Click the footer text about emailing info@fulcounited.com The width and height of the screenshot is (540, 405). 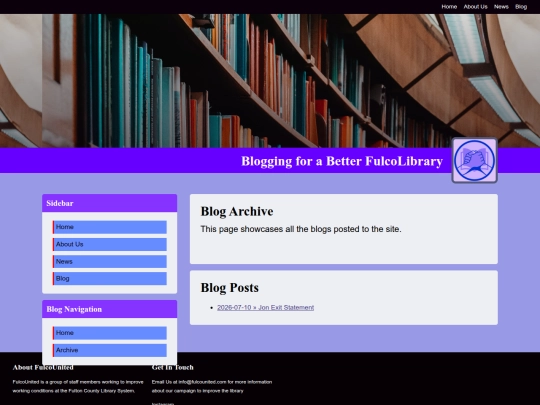tap(212, 386)
